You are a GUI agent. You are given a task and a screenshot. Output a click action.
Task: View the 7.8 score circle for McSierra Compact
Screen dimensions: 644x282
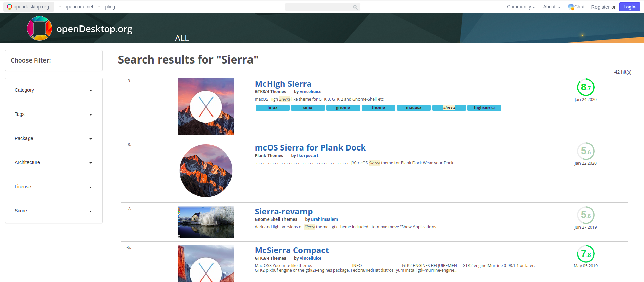[x=586, y=254]
